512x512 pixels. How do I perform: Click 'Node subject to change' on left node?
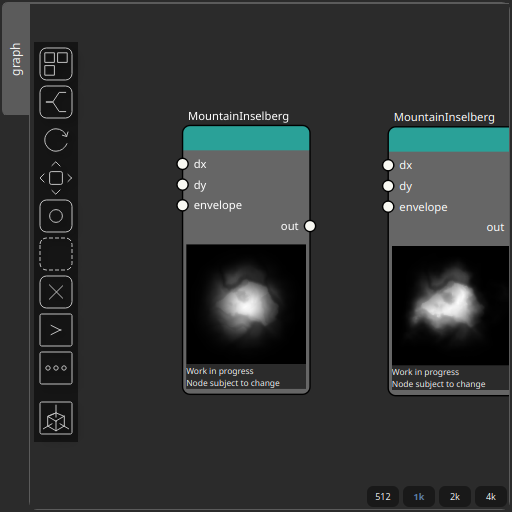click(233, 383)
